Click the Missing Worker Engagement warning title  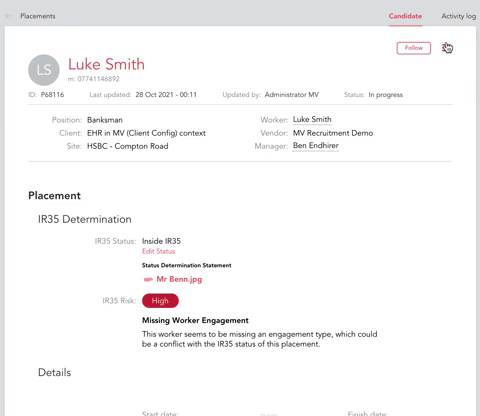[195, 320]
